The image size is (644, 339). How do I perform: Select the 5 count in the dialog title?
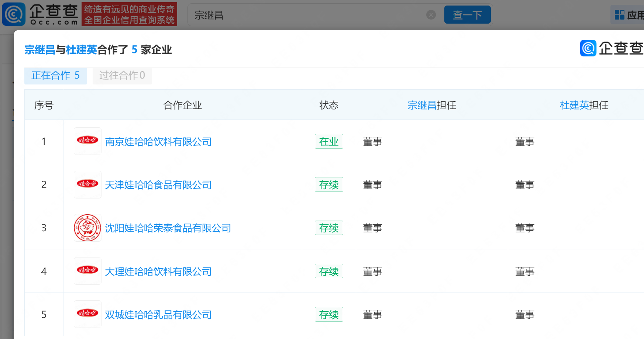[x=134, y=49]
